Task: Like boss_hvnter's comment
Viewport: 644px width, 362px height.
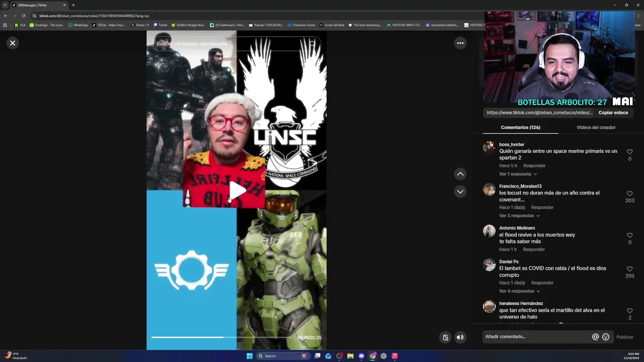Action: [629, 152]
